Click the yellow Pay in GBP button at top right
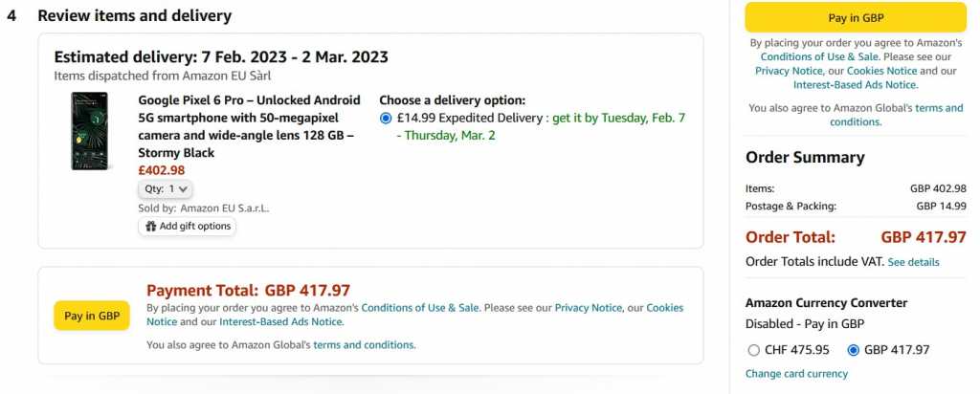Screen dimensions: 980x394 tap(856, 18)
